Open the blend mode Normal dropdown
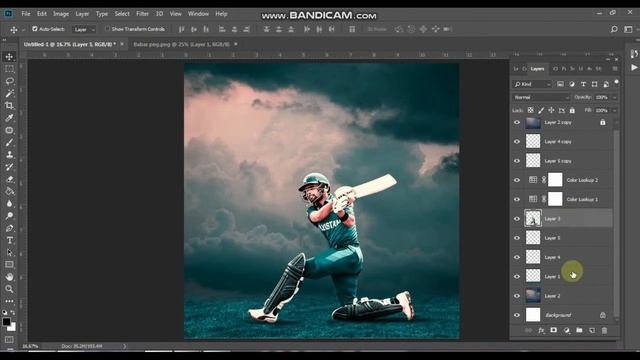 click(x=541, y=97)
